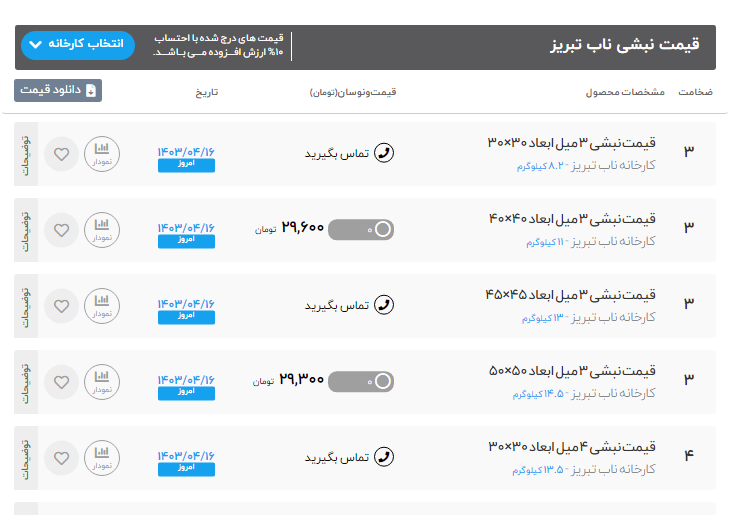Open قیمت نبشی 3 میل ابعاد 40×40 link

(572, 219)
